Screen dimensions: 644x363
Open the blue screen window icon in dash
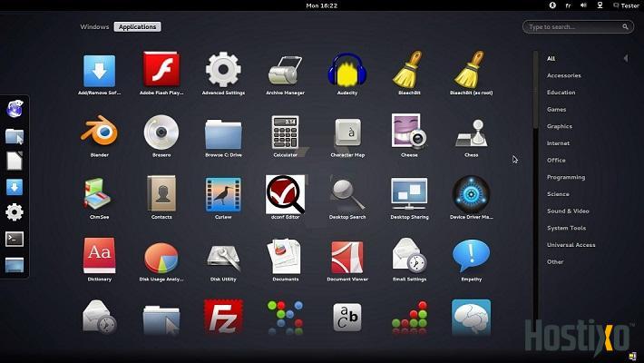pos(15,265)
